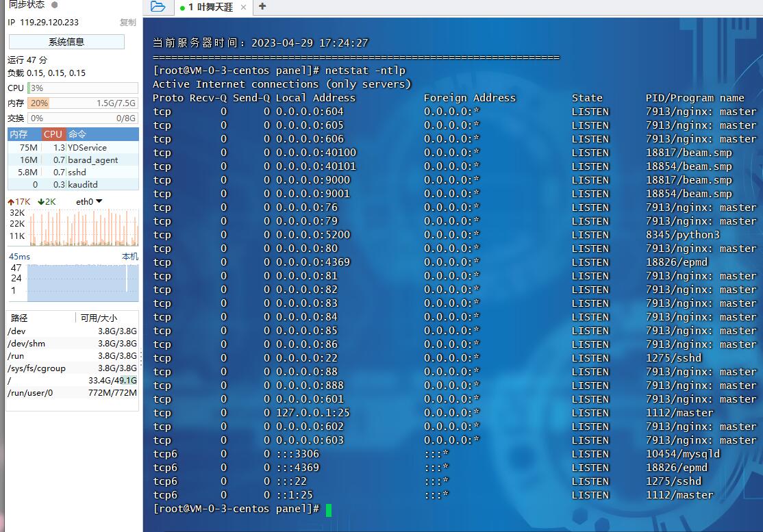
Task: Click the server time 2023-04-29 17:24:27
Action: tap(310, 43)
